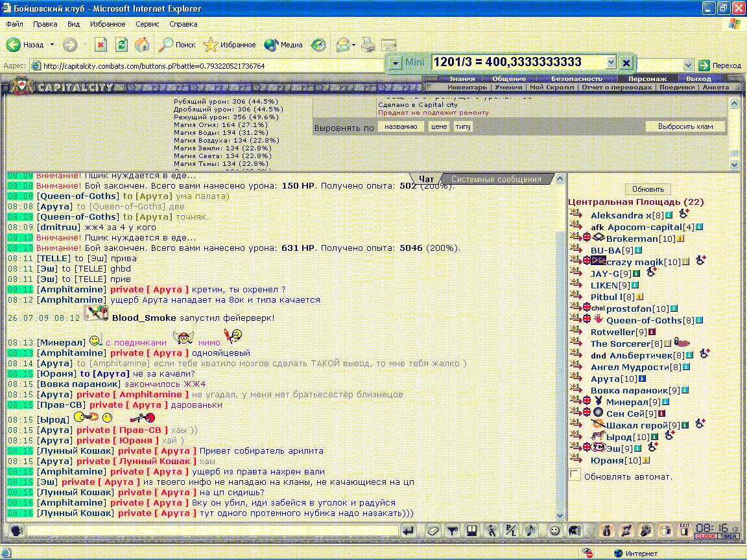The image size is (747, 560).
Task: Click the chat message input field
Action: coord(213,530)
